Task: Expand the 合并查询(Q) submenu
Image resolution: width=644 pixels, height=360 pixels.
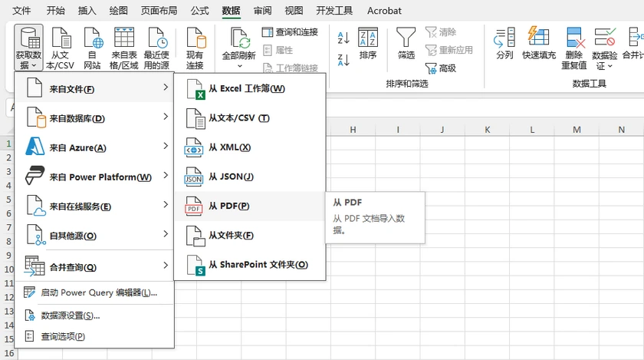Action: [94, 266]
